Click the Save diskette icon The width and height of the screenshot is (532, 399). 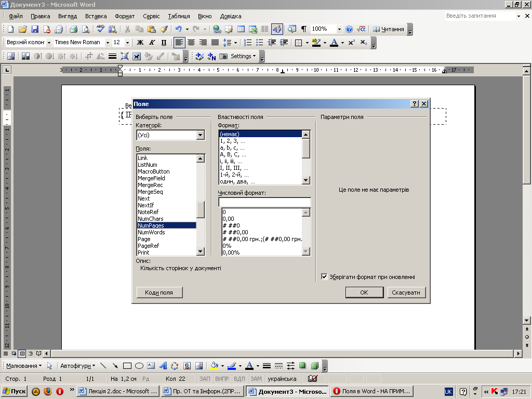35,29
